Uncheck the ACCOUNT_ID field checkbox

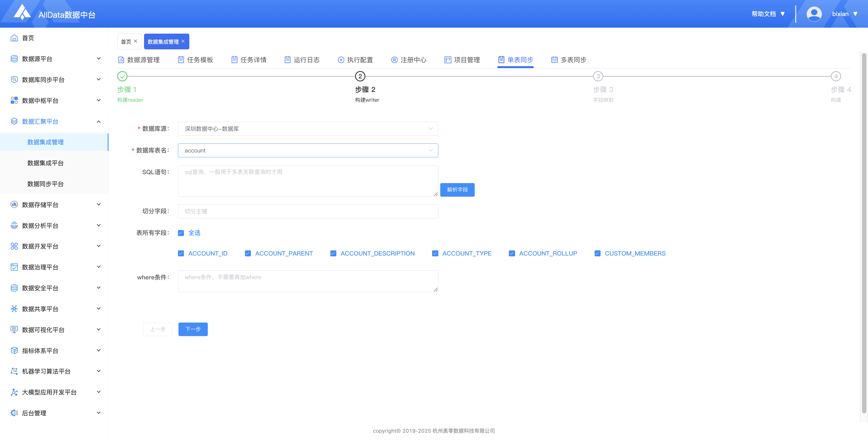pos(181,253)
